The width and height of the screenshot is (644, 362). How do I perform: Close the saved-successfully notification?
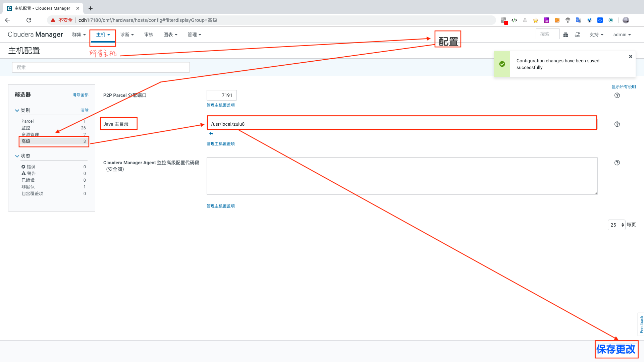click(x=631, y=57)
